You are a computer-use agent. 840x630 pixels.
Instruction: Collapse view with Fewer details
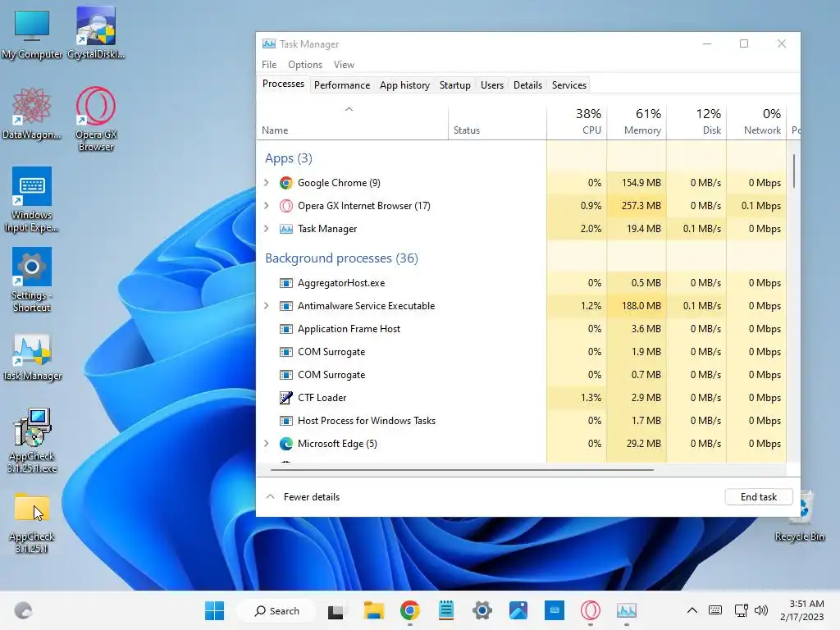pos(304,496)
